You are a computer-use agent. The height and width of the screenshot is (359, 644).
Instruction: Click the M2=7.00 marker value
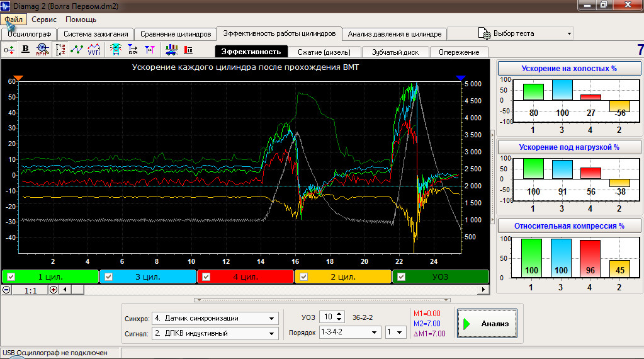pyautogui.click(x=427, y=324)
